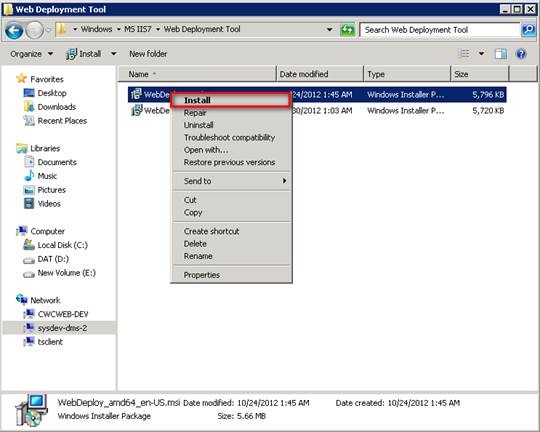The image size is (540, 432).
Task: Open Desktop in Favorites
Action: [x=52, y=93]
